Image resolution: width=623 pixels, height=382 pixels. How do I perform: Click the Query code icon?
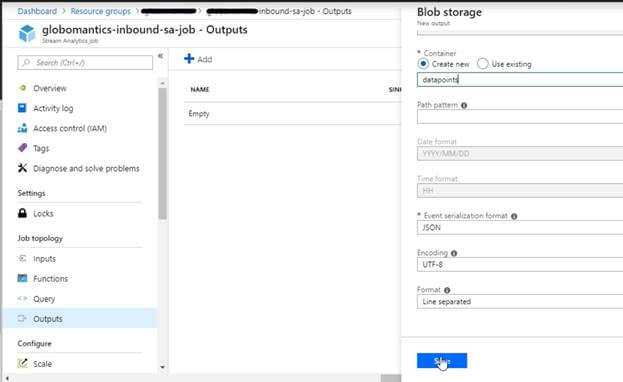point(22,299)
